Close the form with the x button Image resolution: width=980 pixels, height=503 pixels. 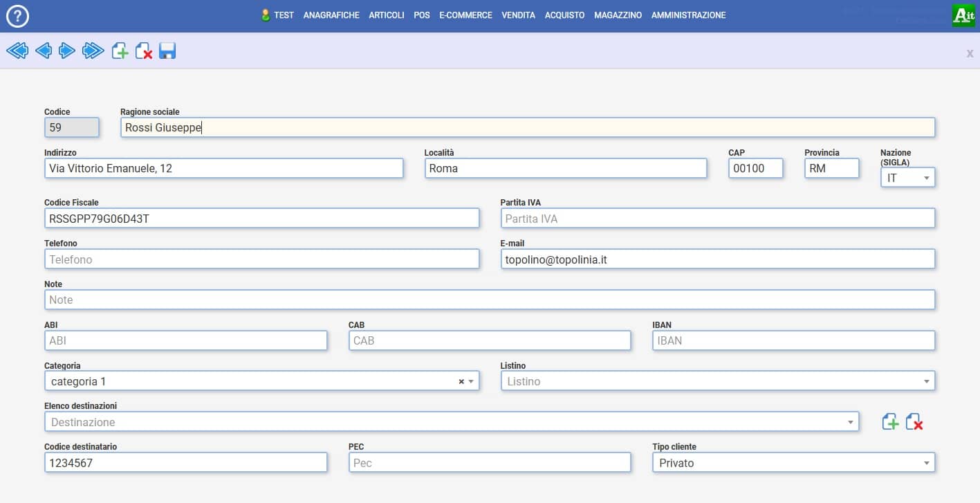coord(970,53)
